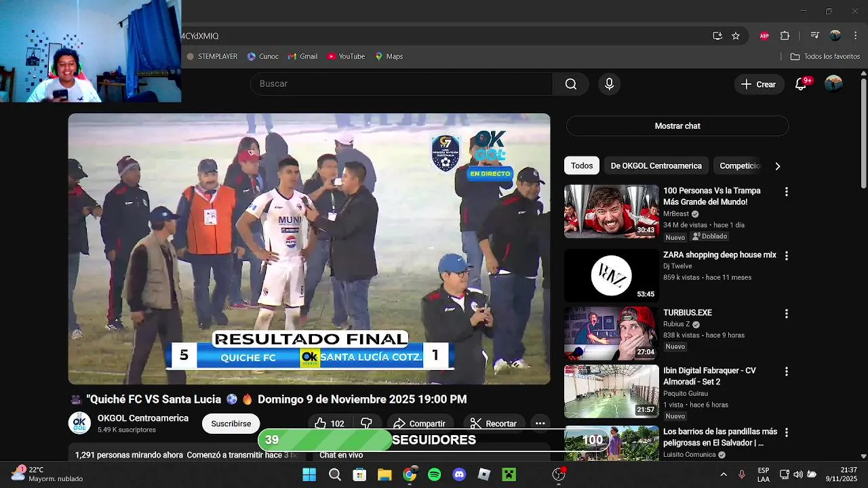Bookmark this page with the star icon
868x488 pixels.
tap(736, 36)
